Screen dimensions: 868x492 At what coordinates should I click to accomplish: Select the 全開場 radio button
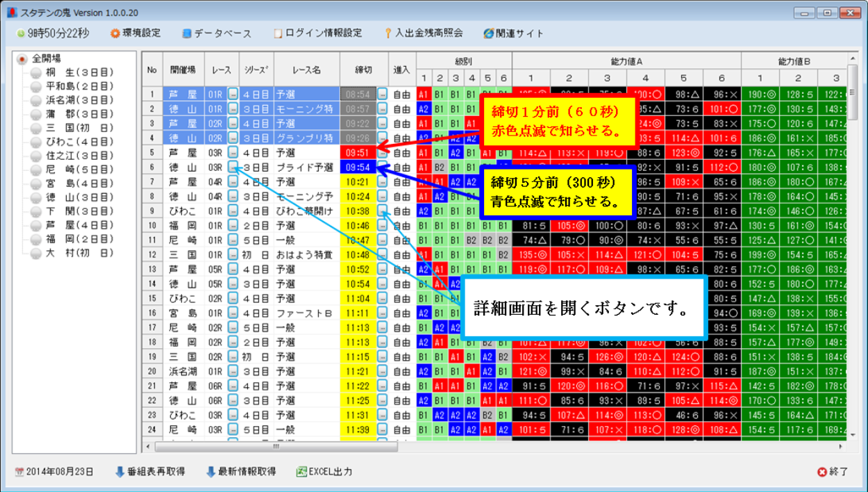point(23,59)
